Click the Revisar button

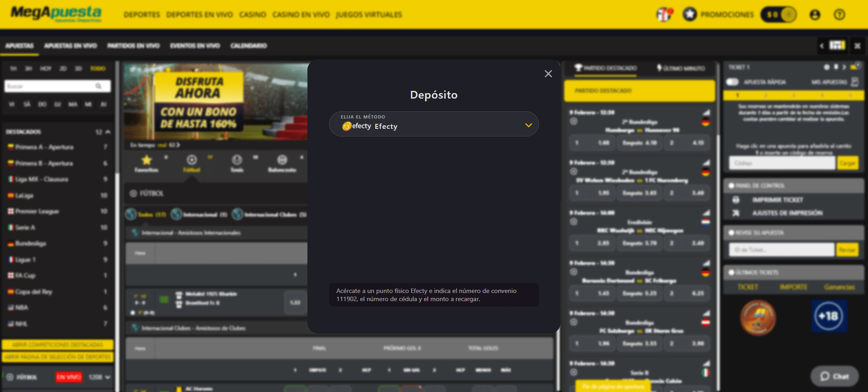click(847, 250)
